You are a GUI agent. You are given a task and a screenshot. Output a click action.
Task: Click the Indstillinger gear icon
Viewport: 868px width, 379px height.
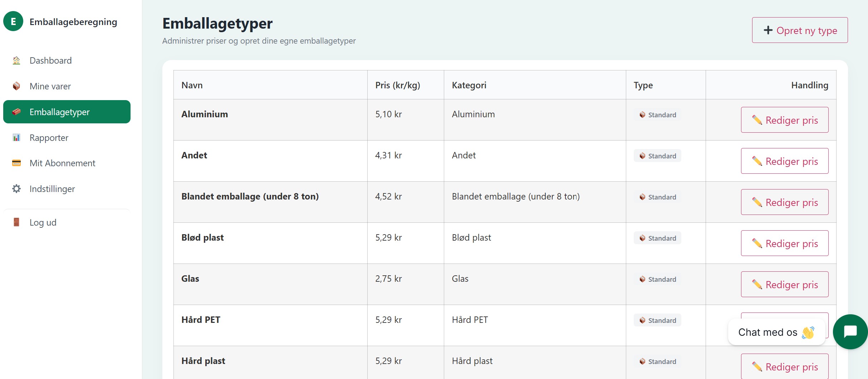16,189
